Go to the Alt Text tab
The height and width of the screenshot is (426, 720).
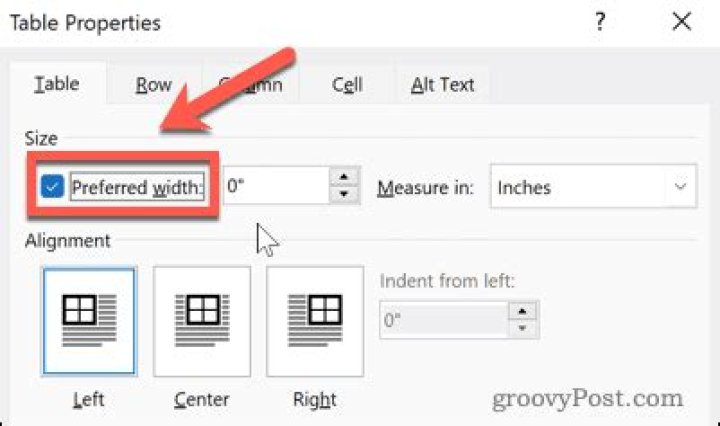coord(441,85)
